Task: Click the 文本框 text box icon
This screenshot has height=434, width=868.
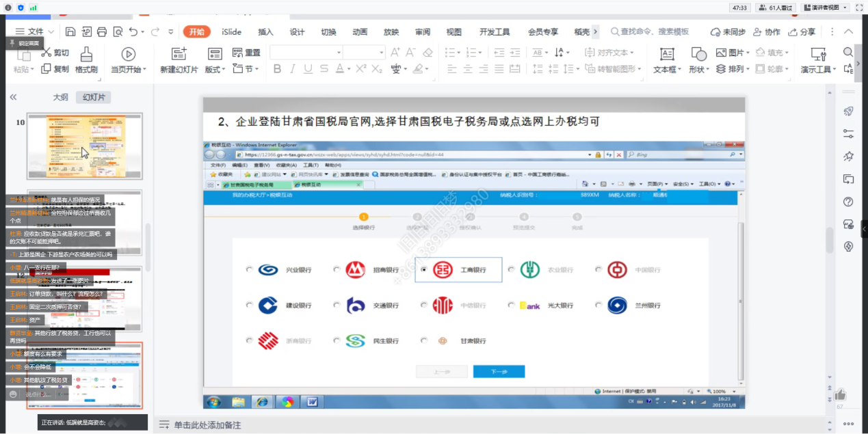Action: pyautogui.click(x=667, y=53)
